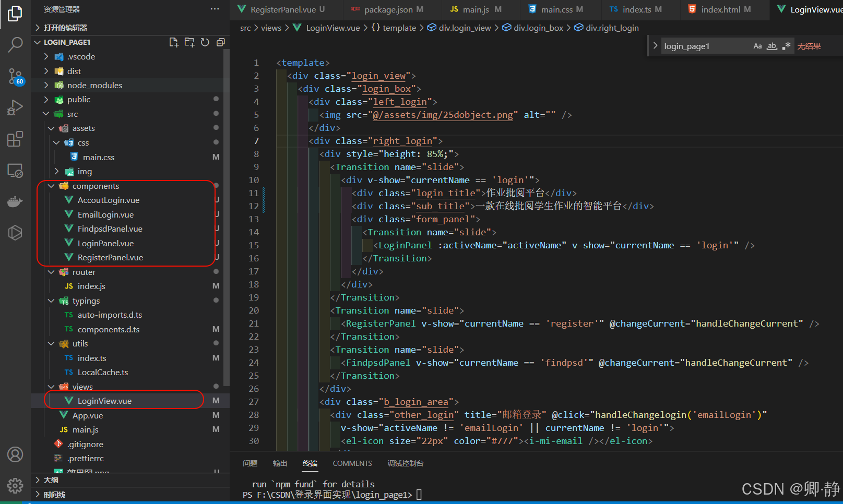Open the explorer more actions ellipsis

215,9
